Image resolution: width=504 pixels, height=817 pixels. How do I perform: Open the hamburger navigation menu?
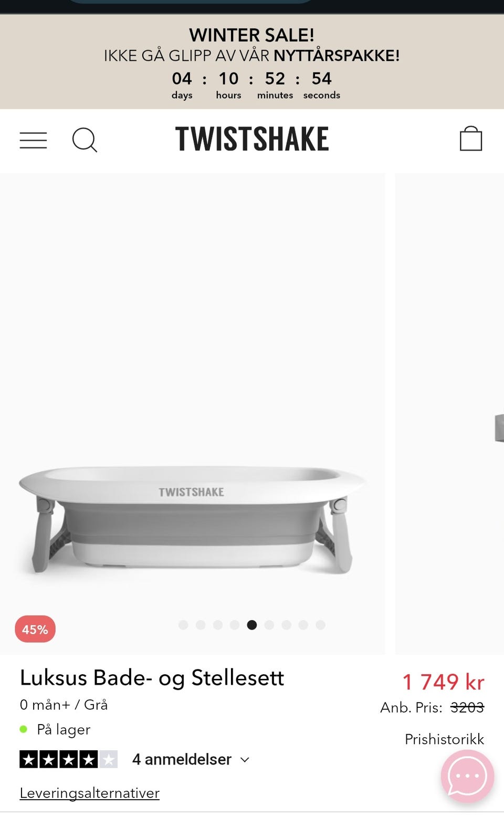[33, 140]
